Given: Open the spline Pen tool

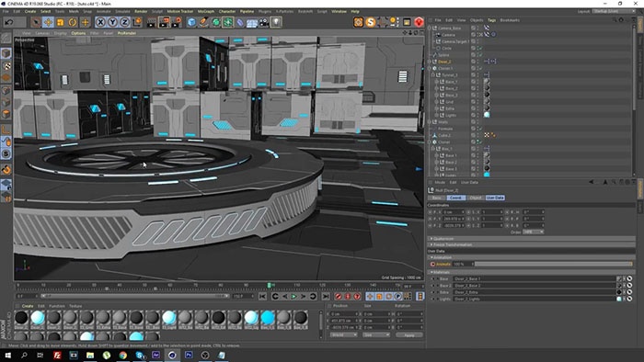Looking at the screenshot, I should (x=203, y=22).
